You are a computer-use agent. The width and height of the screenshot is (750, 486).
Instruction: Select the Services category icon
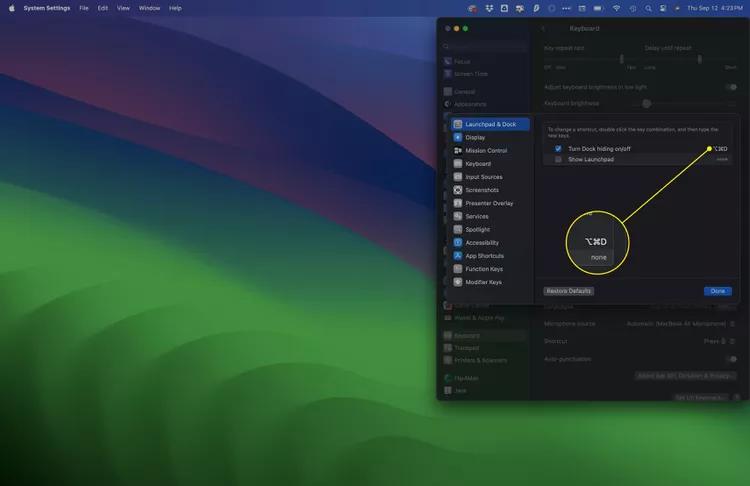(458, 216)
